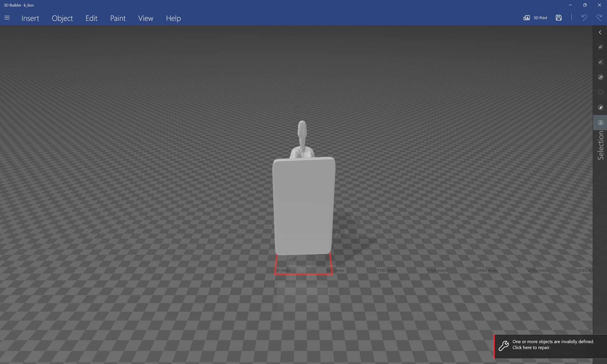This screenshot has width=607, height=364.
Task: Save the model with floppy disk icon
Action: tap(559, 18)
